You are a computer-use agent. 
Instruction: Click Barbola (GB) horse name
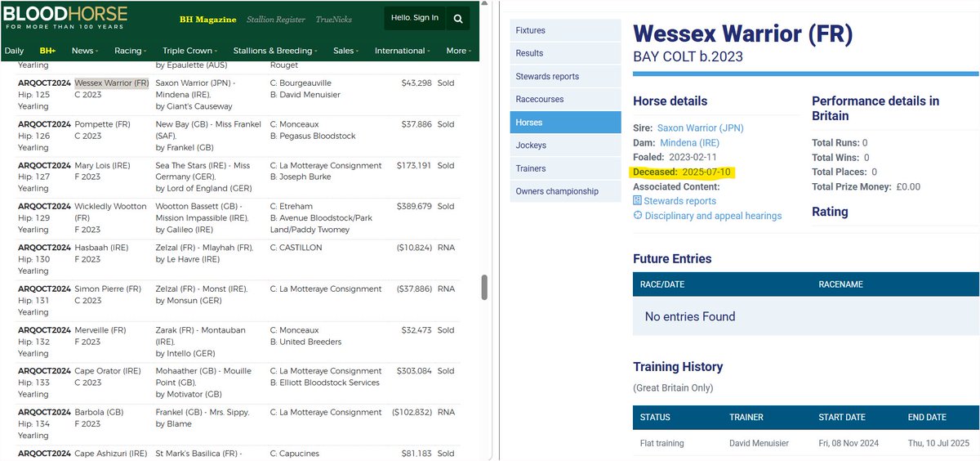click(x=99, y=413)
